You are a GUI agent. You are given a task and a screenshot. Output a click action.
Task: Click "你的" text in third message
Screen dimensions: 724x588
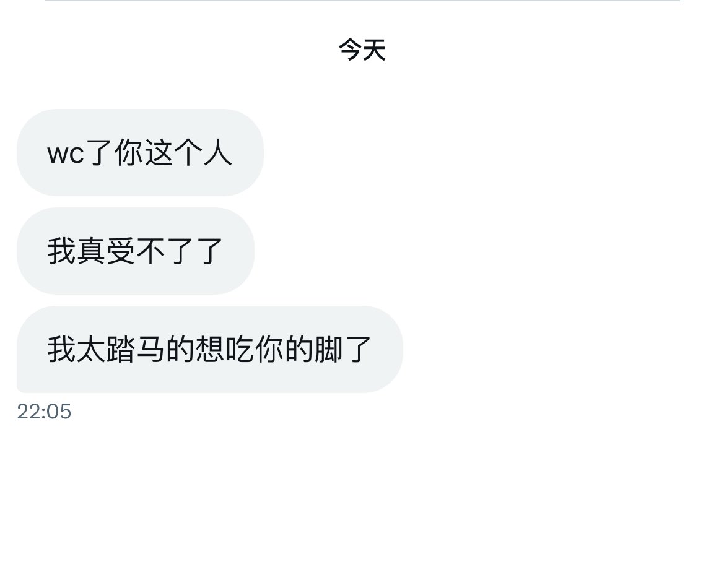tap(284, 349)
